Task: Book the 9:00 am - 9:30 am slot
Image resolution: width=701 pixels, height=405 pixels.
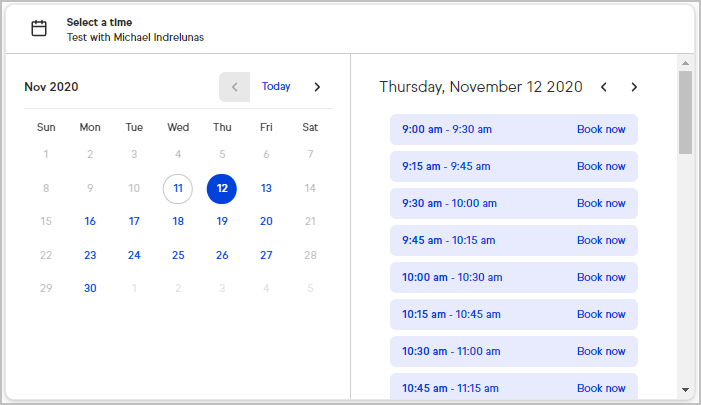Action: [601, 129]
